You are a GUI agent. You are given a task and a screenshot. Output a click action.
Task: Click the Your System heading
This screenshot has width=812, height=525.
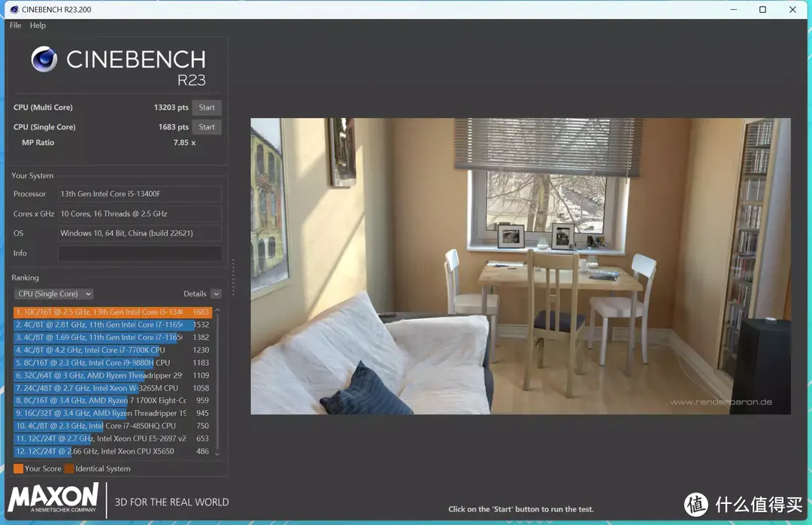[32, 176]
